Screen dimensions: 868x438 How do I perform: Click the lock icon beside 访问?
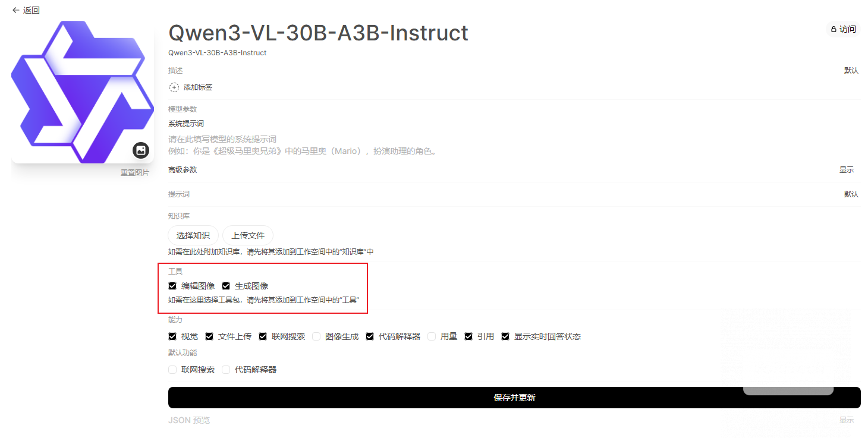pyautogui.click(x=834, y=29)
